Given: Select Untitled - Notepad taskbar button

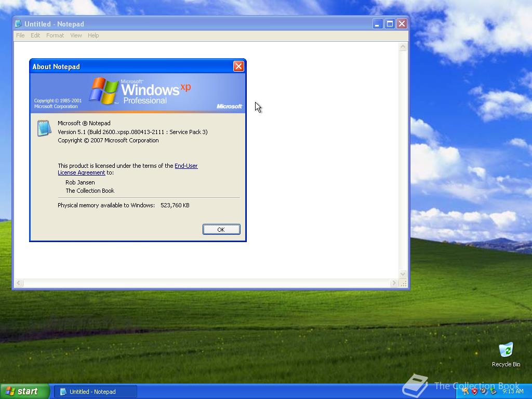Looking at the screenshot, I should coord(96,392).
